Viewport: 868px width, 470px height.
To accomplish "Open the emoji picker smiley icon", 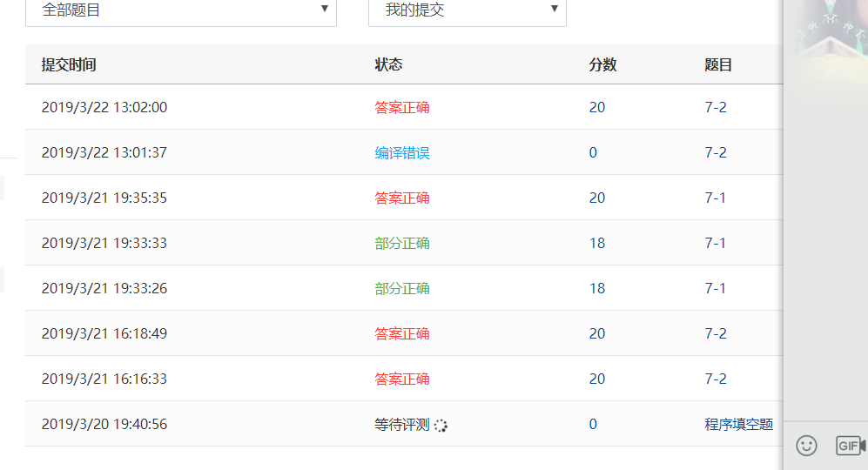I will 807,446.
